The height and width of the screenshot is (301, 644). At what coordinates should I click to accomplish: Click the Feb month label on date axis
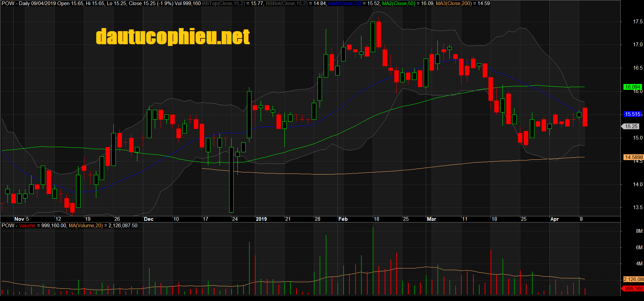(x=343, y=219)
